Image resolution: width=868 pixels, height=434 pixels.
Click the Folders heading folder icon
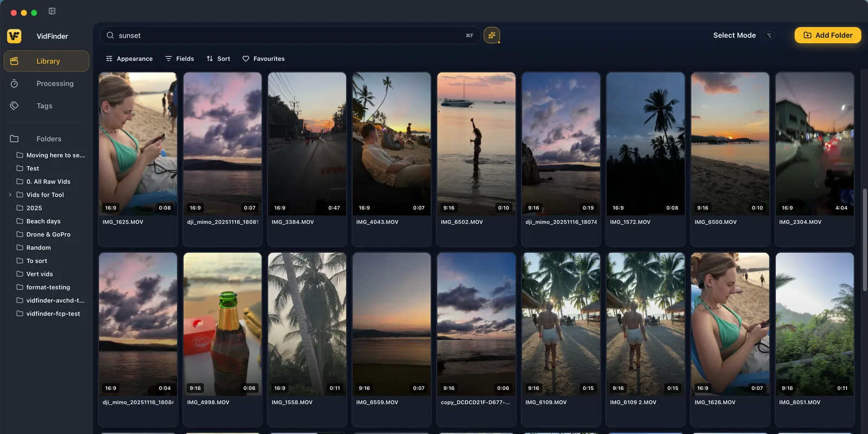[14, 139]
